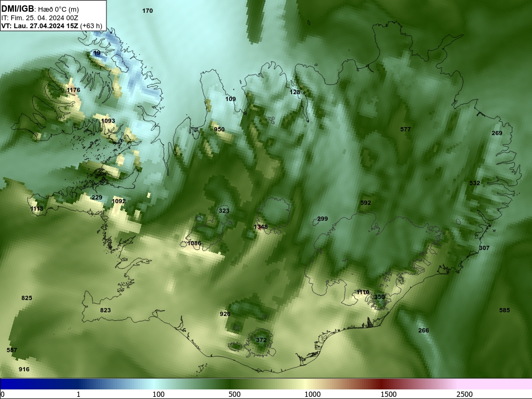Click the 585 value in the east
The height and width of the screenshot is (399, 532).
pyautogui.click(x=504, y=310)
